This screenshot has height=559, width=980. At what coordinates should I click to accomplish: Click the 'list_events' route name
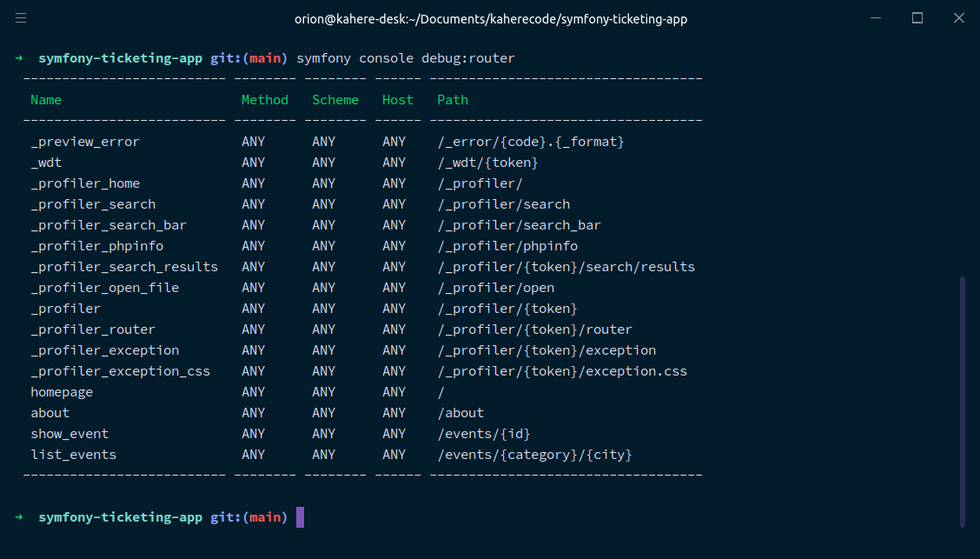(73, 455)
